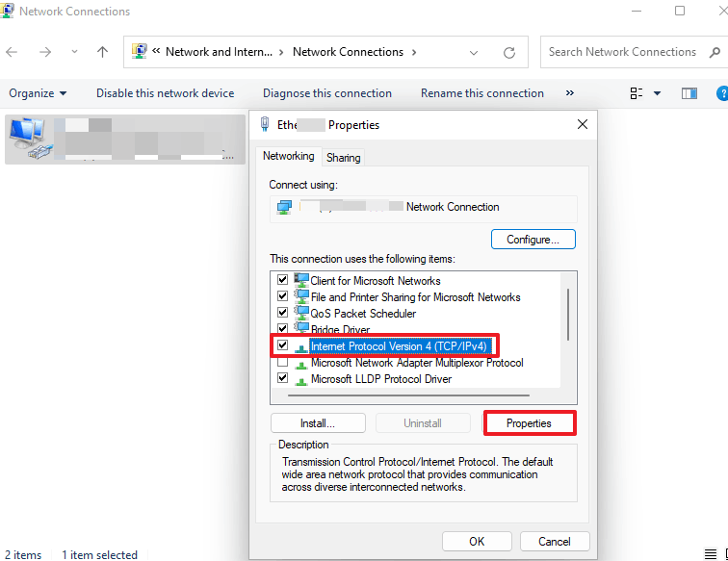Click the Back navigation arrow
The height and width of the screenshot is (561, 728).
(x=12, y=52)
